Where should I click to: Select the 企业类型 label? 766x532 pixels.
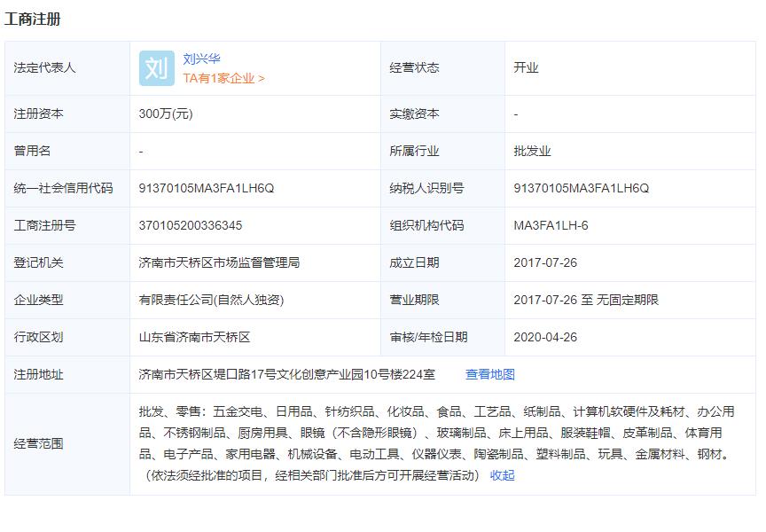pos(39,300)
